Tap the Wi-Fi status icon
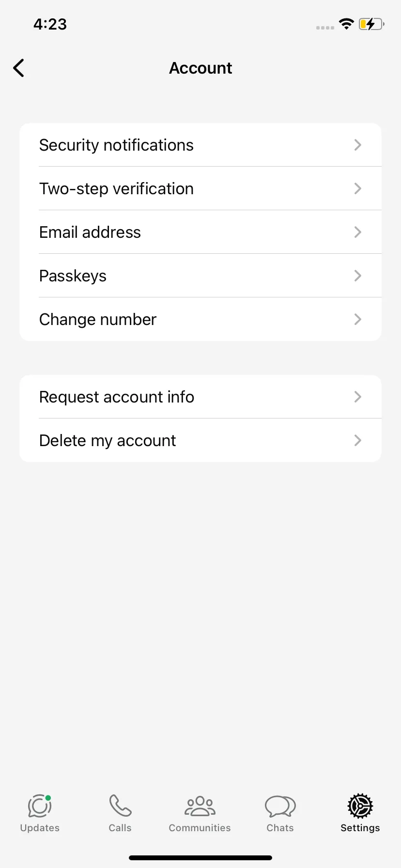Viewport: 401px width, 868px height. coord(346,24)
